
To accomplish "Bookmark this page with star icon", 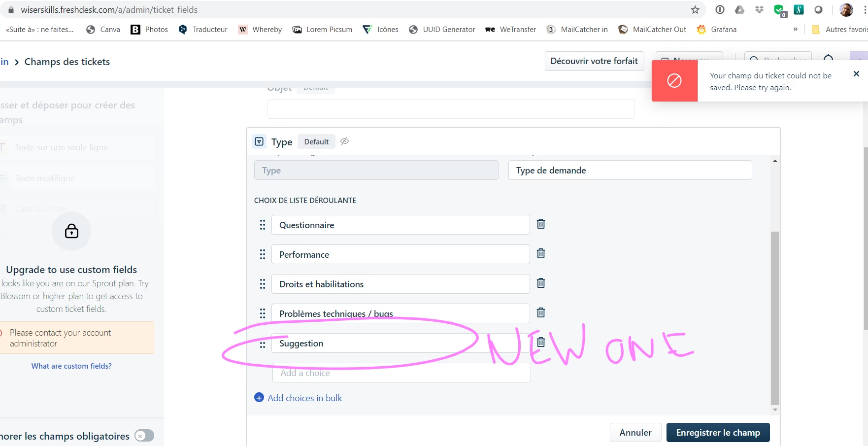I will click(695, 10).
